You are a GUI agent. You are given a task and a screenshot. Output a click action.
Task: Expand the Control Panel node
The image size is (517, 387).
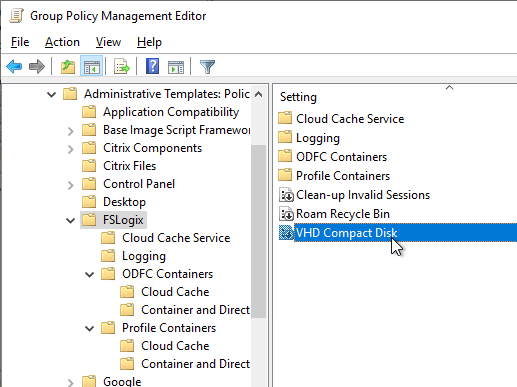[70, 185]
